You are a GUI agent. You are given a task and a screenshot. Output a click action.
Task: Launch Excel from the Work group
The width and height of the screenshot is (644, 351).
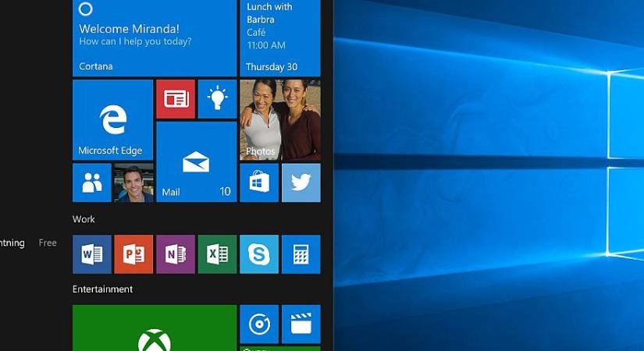click(217, 254)
